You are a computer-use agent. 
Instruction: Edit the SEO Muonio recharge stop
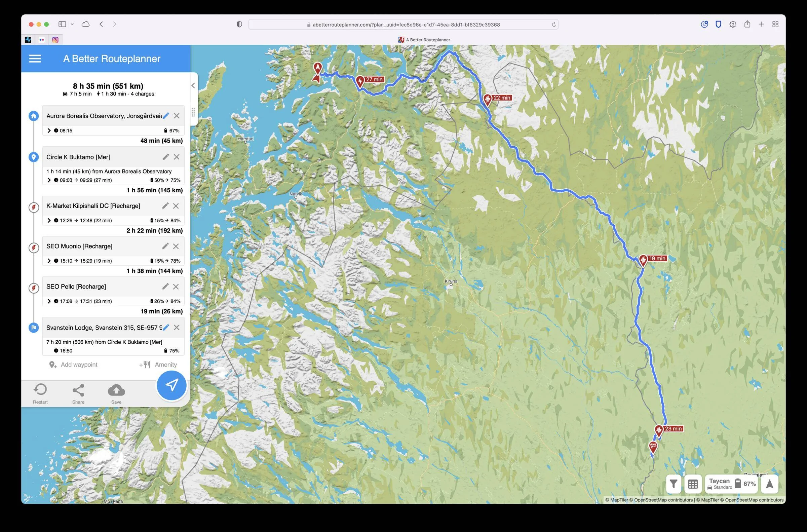click(165, 246)
